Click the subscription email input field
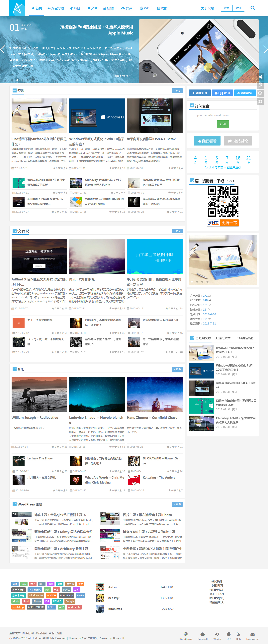This screenshot has width=268, height=644. click(x=223, y=115)
